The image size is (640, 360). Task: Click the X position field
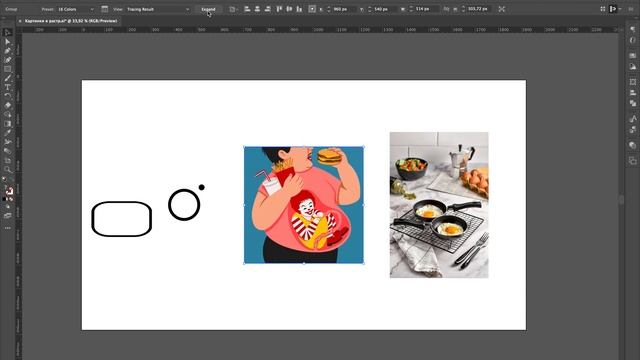pyautogui.click(x=344, y=9)
